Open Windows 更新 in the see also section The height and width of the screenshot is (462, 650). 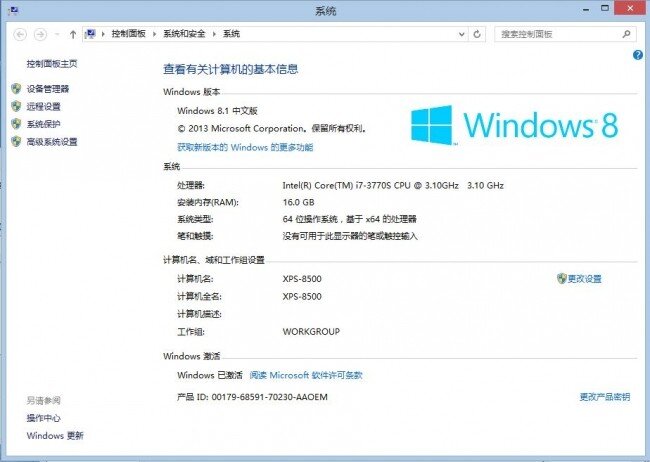(x=55, y=436)
